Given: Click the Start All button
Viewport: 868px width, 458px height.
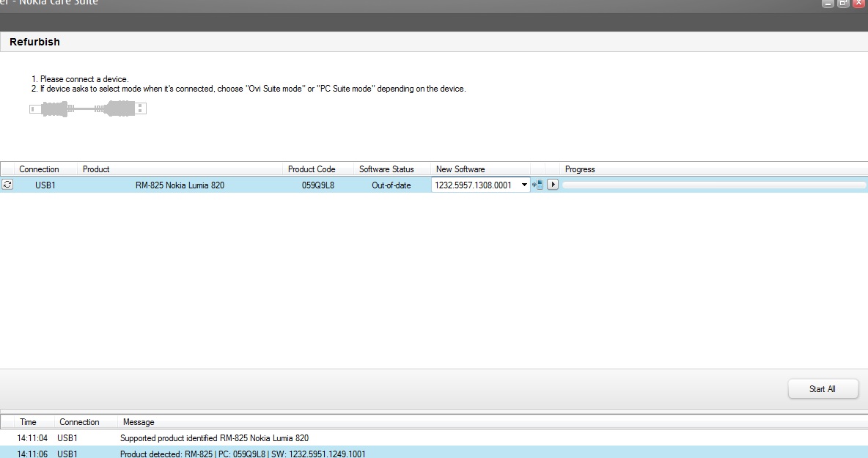Looking at the screenshot, I should pos(823,389).
